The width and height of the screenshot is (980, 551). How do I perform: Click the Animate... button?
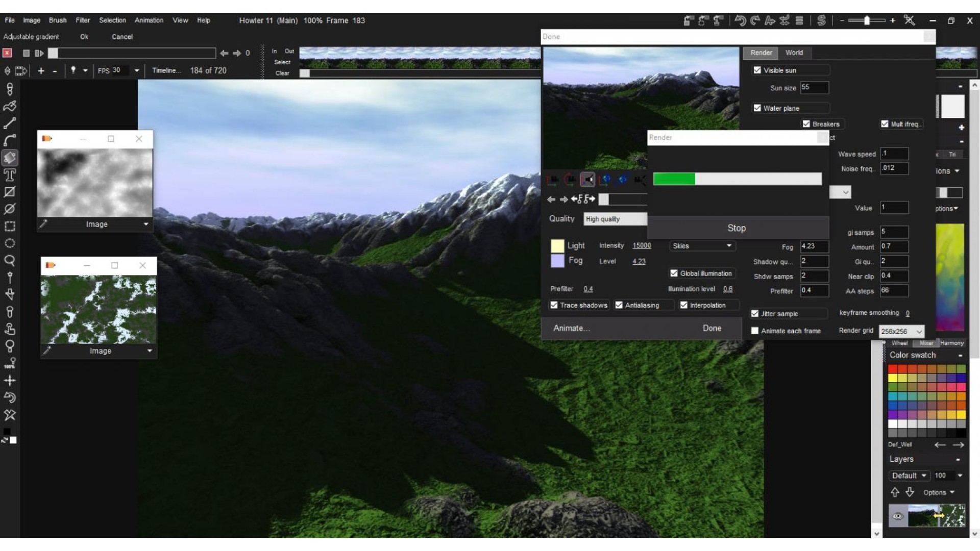(572, 328)
